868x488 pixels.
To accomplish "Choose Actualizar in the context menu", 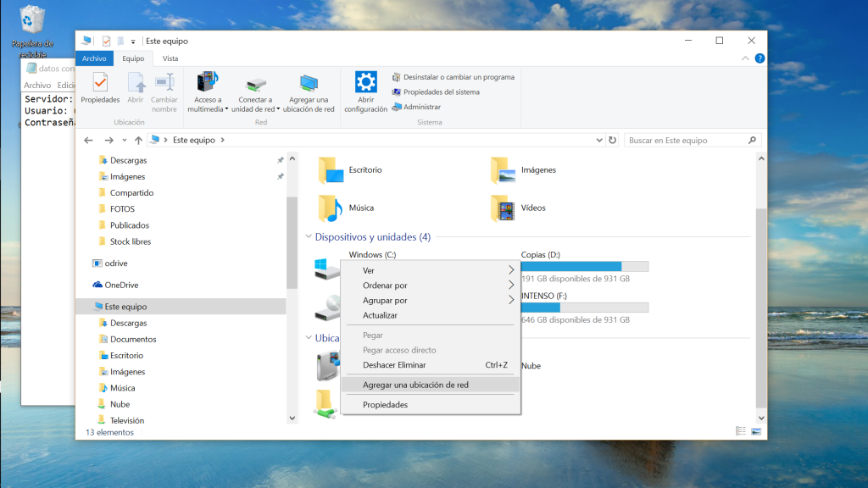I will pos(380,315).
